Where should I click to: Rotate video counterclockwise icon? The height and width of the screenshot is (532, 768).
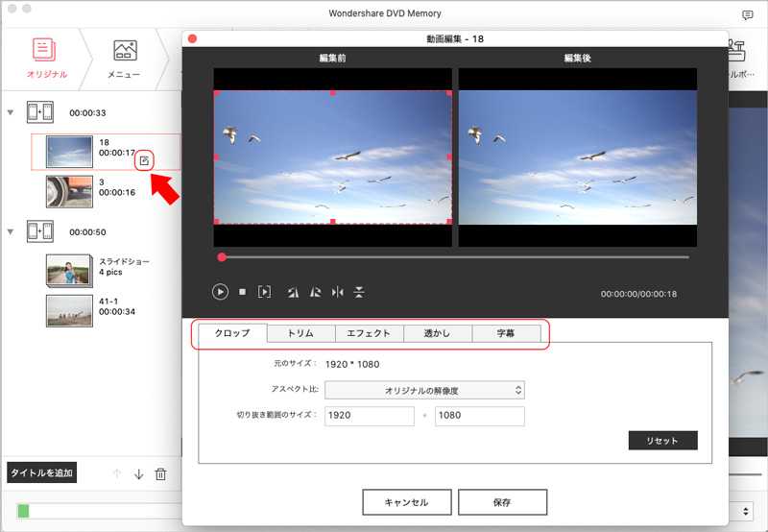[x=293, y=293]
